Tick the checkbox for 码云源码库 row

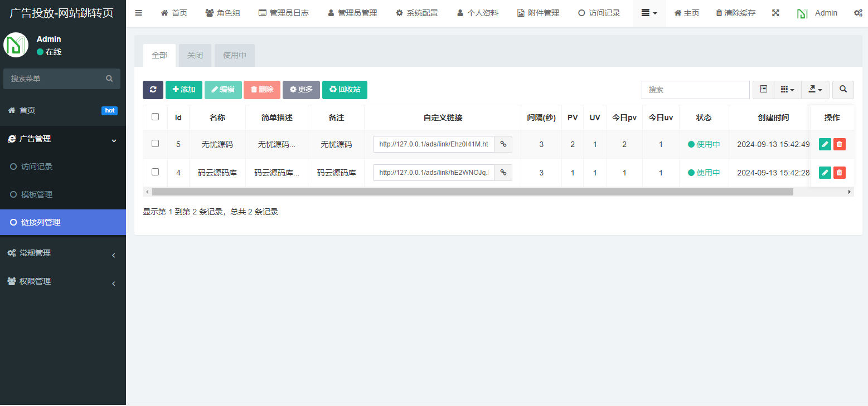coord(155,173)
